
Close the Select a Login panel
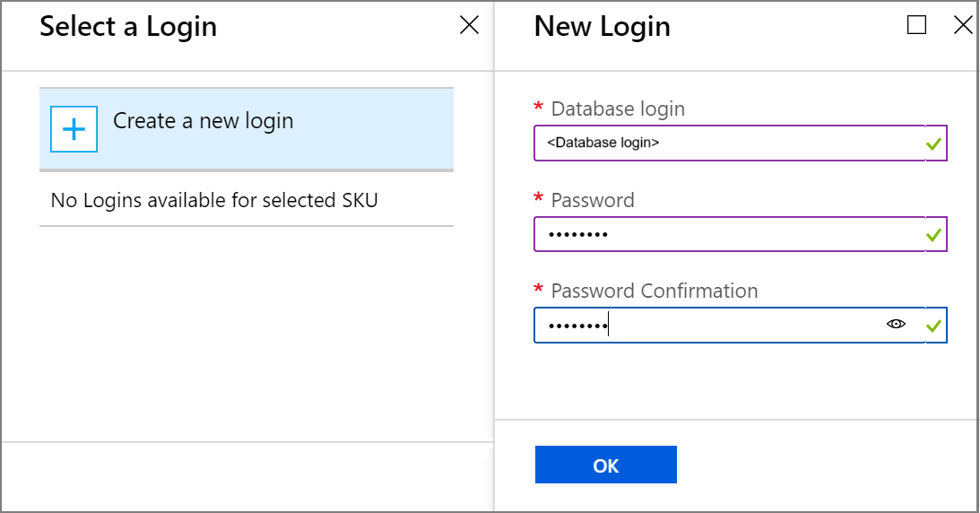click(x=469, y=26)
